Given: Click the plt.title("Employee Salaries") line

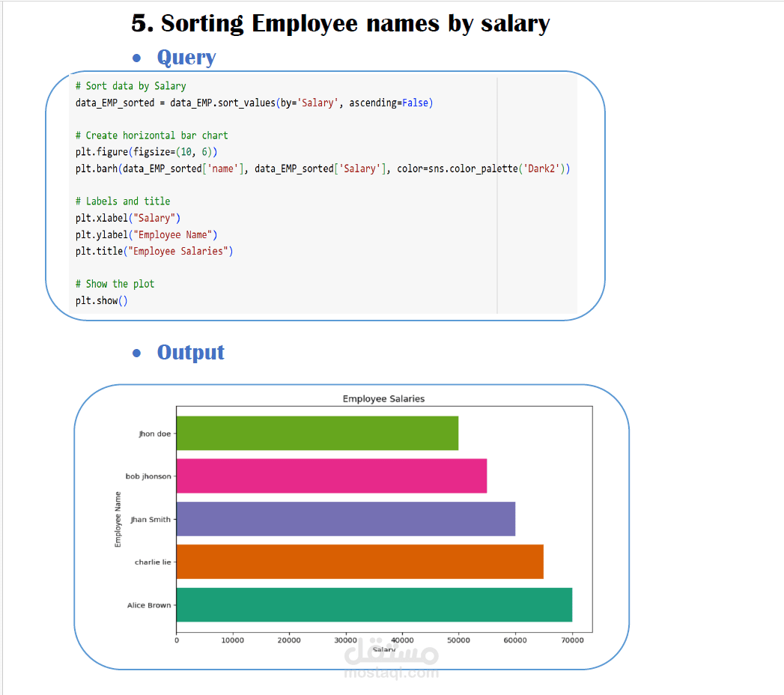Looking at the screenshot, I should click(x=154, y=251).
